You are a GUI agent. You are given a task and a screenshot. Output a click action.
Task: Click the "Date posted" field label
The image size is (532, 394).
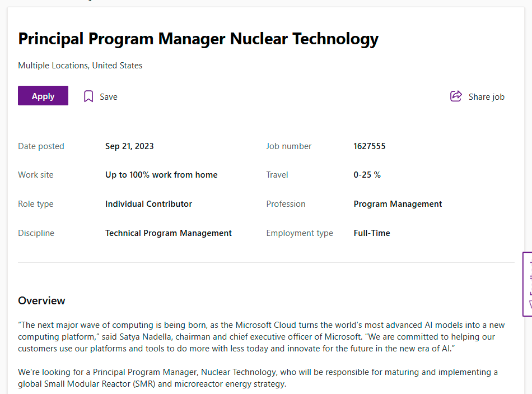click(x=41, y=146)
